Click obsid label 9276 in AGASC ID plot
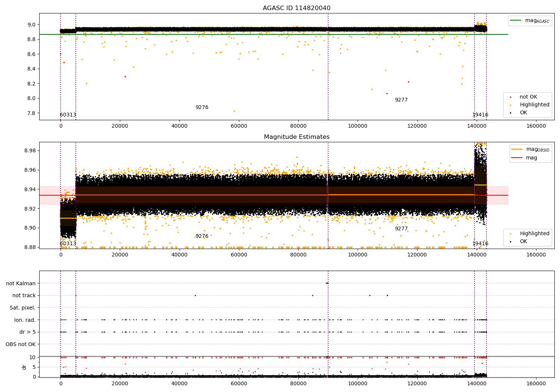This screenshot has height=392, width=560. pyautogui.click(x=202, y=108)
